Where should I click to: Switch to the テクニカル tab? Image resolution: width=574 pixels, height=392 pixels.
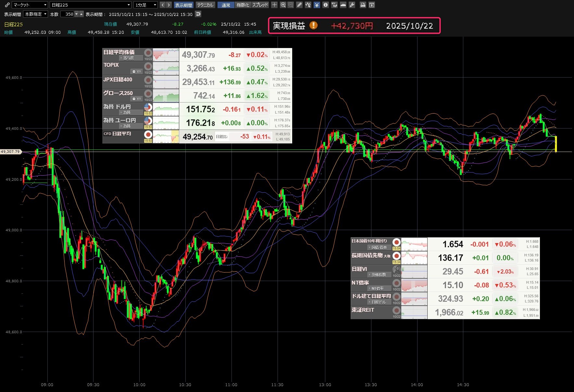point(205,5)
